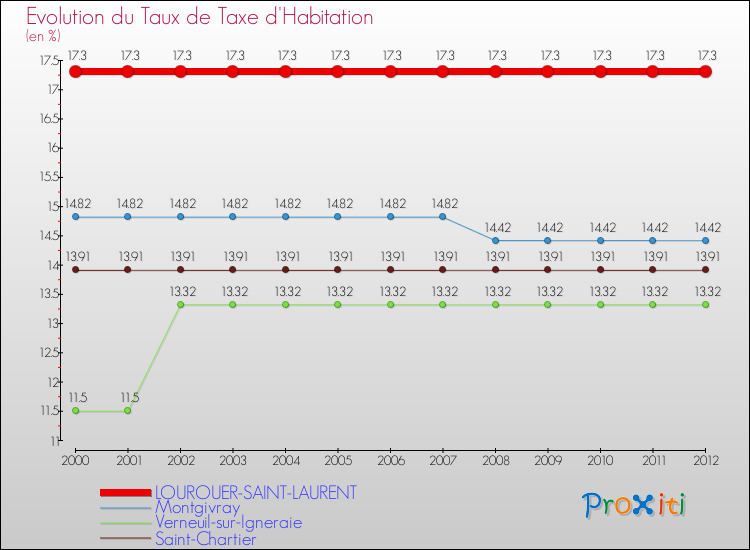Click the green legend line for Verneuil-sur-Igneraie
The height and width of the screenshot is (550, 750).
click(x=126, y=523)
